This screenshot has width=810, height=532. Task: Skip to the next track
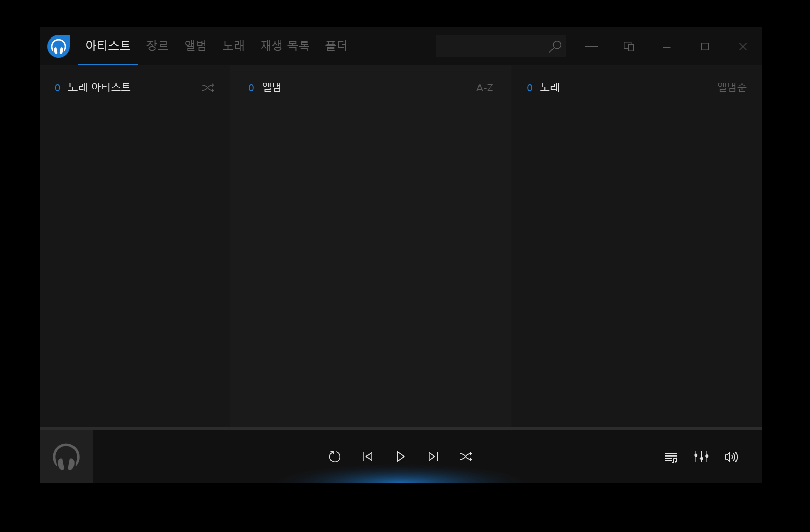pos(433,457)
